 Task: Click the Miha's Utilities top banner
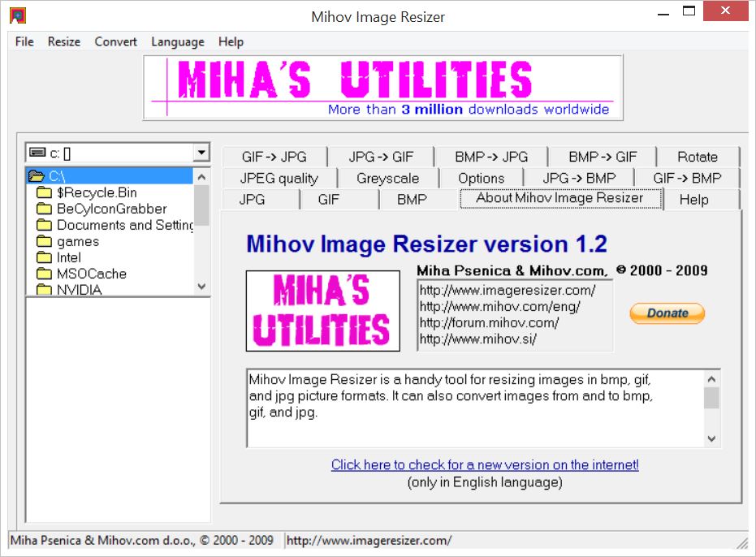click(x=383, y=88)
